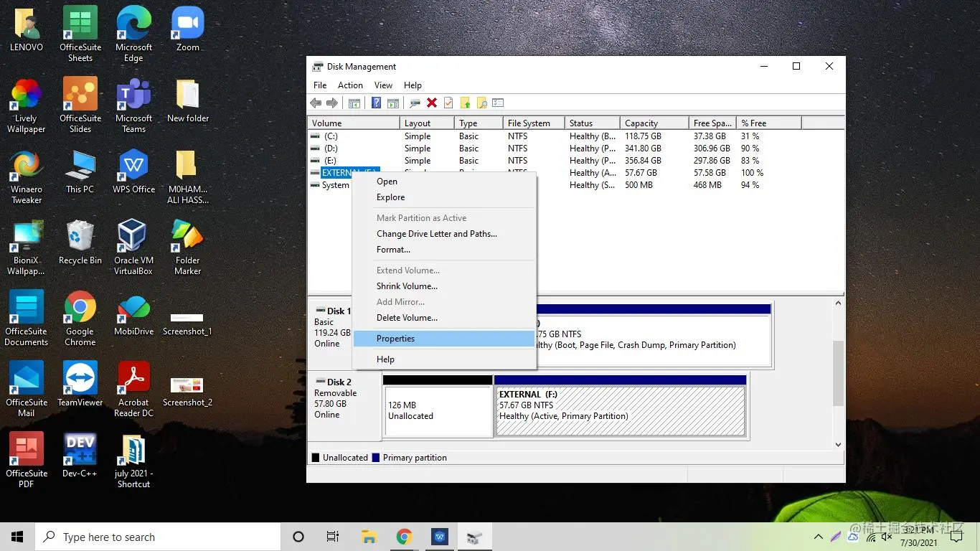Viewport: 980px width, 551px height.
Task: Sort by the Volume column header
Action: pyautogui.click(x=354, y=123)
